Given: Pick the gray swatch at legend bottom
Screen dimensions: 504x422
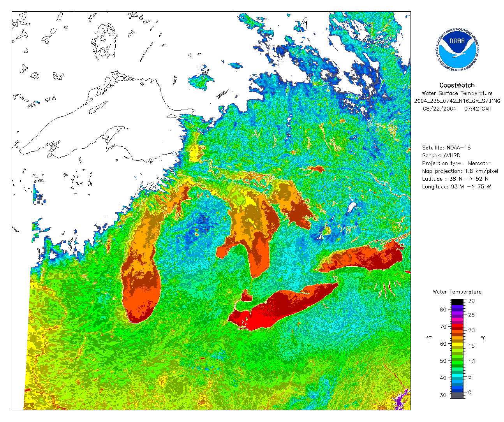Looking at the screenshot, I should point(458,395).
